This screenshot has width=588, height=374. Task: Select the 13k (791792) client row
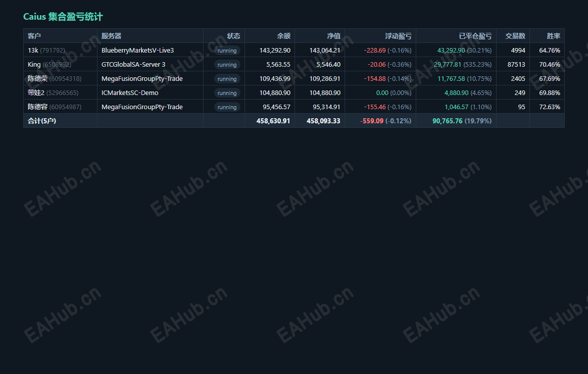(x=294, y=50)
